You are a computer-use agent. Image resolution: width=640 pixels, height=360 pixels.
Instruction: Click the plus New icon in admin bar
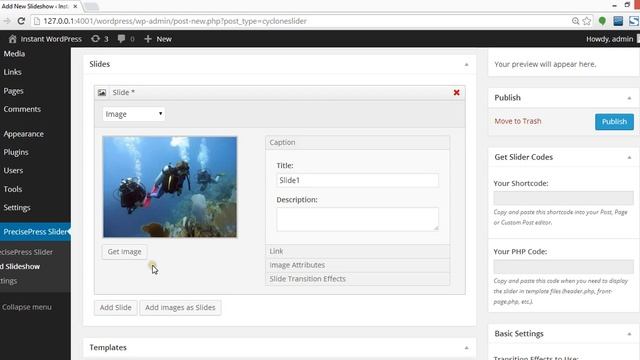pos(148,39)
